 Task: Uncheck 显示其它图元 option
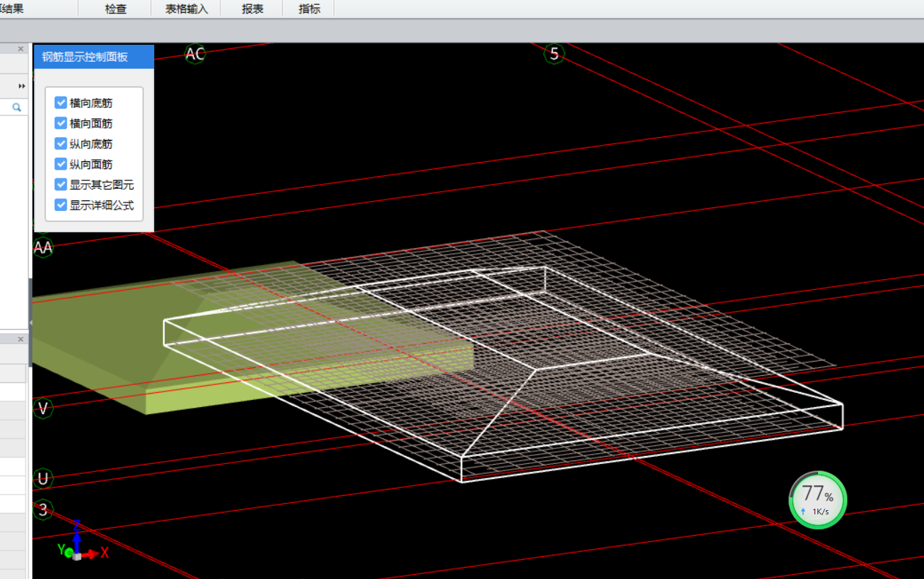click(61, 185)
